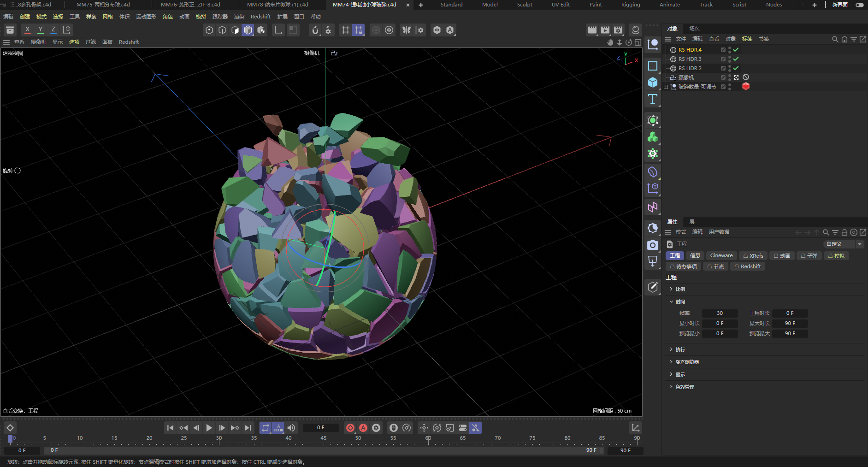Viewport: 868px width, 467px height.
Task: Open the Edit Render Settings clapperboard icon
Action: point(618,30)
